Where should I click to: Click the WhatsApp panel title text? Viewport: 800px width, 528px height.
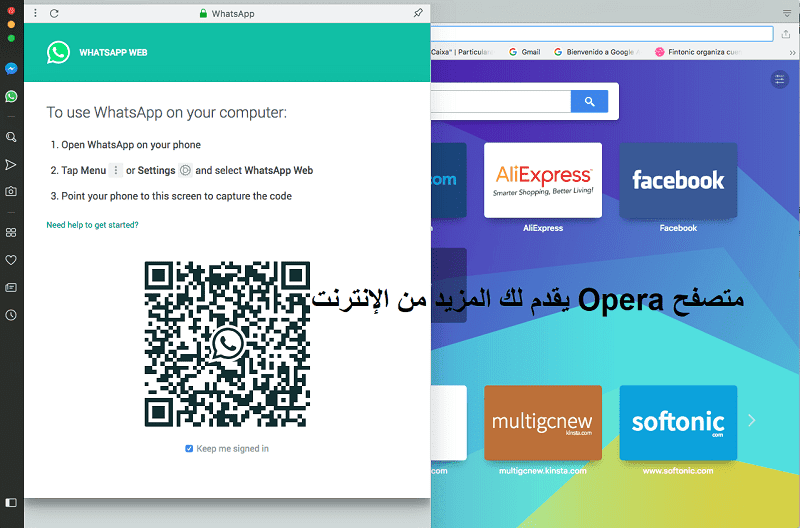tap(233, 14)
